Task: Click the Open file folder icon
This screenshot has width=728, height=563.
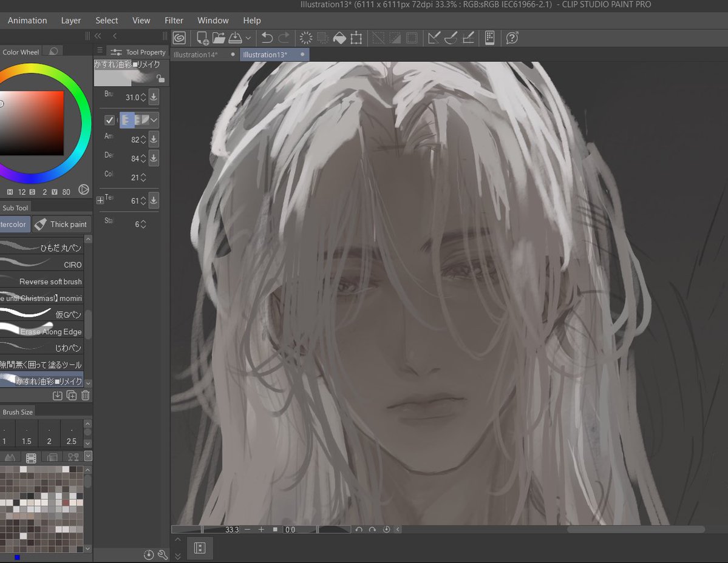Action: pos(219,38)
